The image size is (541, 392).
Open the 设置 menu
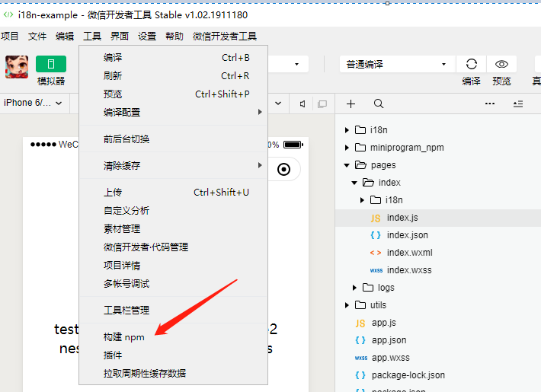tap(147, 37)
